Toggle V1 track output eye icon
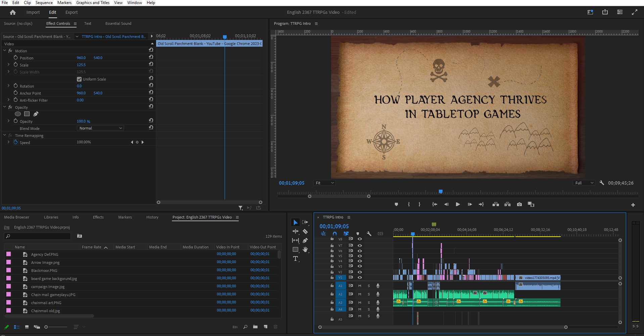Image resolution: width=644 pixels, height=336 pixels. pos(360,278)
